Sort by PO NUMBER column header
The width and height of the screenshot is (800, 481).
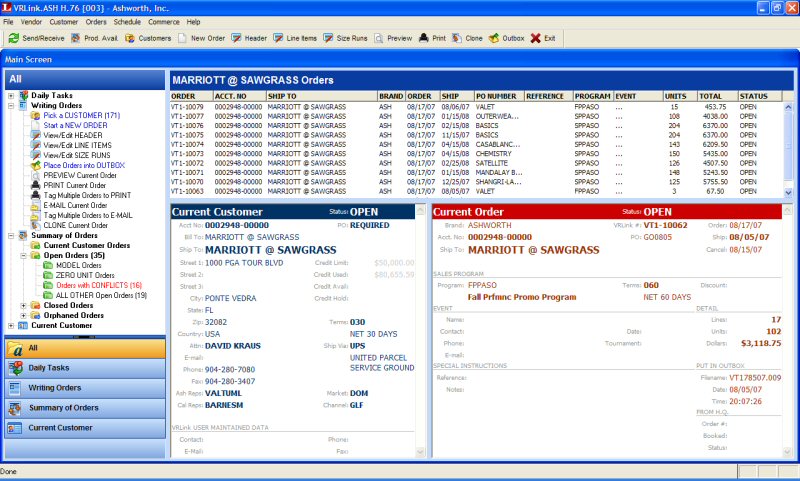click(x=499, y=96)
